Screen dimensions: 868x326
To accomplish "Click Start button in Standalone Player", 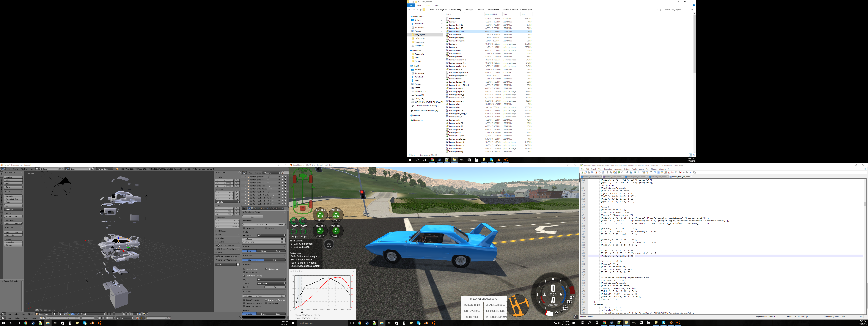I will point(253,217).
